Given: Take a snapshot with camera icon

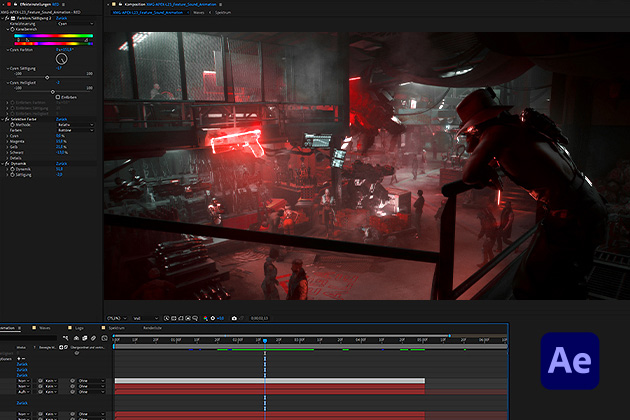Looking at the screenshot, I should [234, 318].
